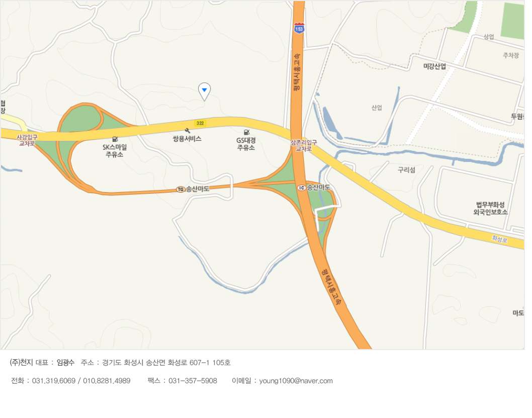Click the 쌍용서비스 wrench icon
This screenshot has width=532, height=418.
coord(187,131)
